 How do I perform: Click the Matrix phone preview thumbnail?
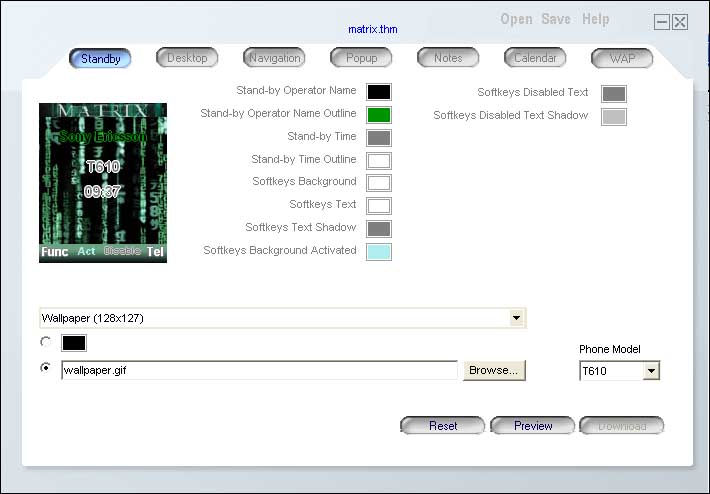tap(103, 183)
